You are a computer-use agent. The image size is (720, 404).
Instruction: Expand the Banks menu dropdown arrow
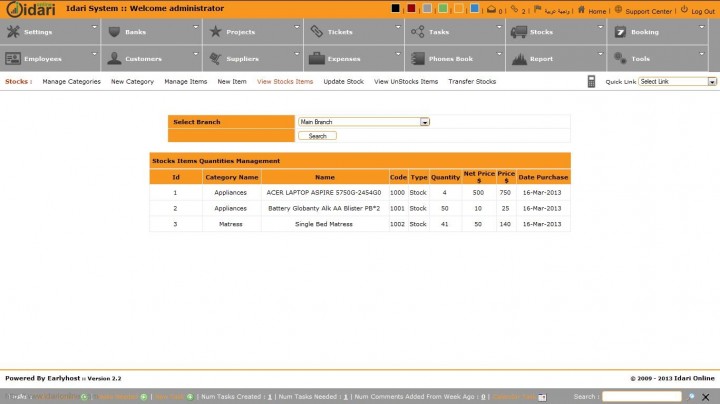coord(196,27)
